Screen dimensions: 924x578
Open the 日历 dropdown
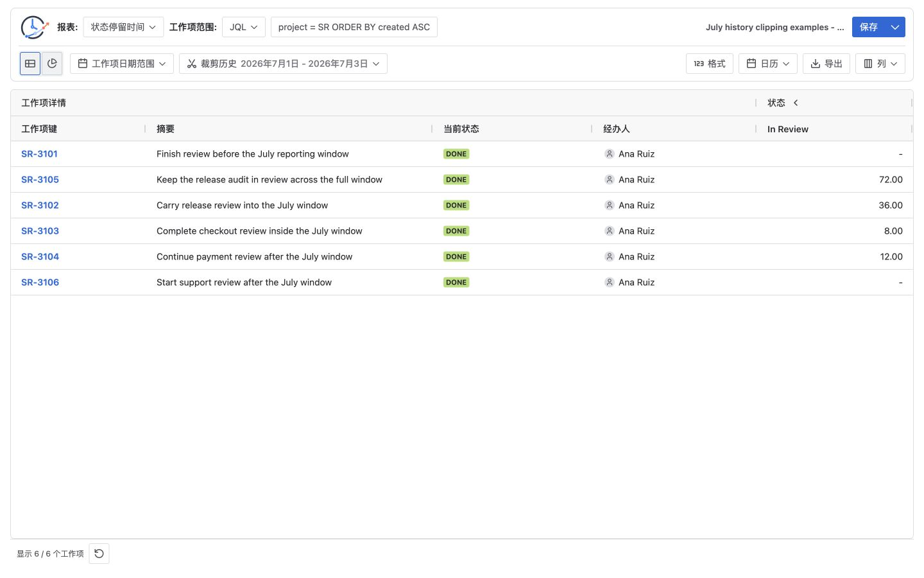tap(768, 64)
